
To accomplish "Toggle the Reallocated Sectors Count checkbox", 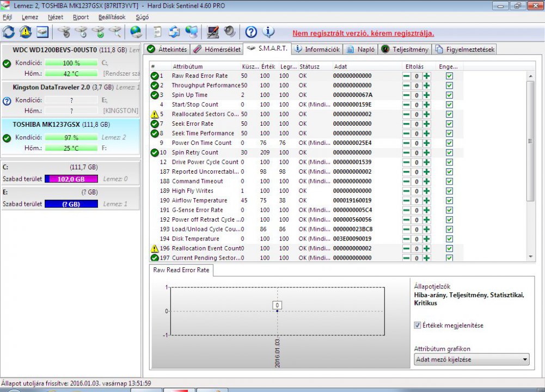I will [x=449, y=114].
